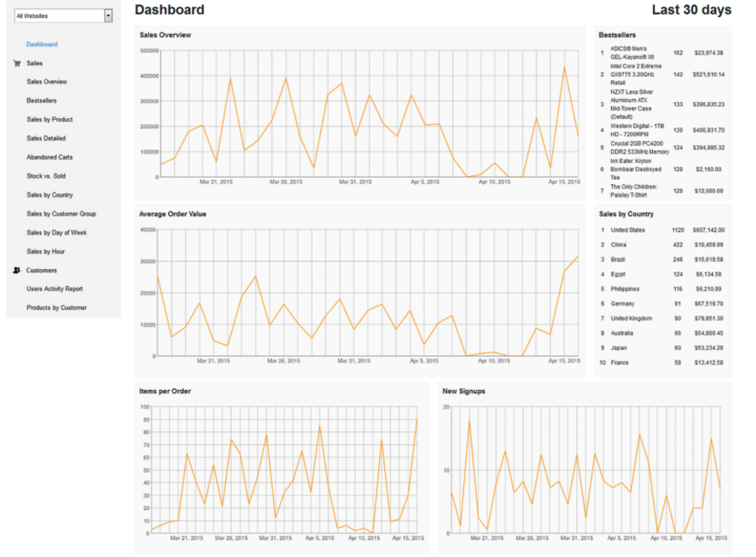Click the people icon beside Customers

point(17,270)
